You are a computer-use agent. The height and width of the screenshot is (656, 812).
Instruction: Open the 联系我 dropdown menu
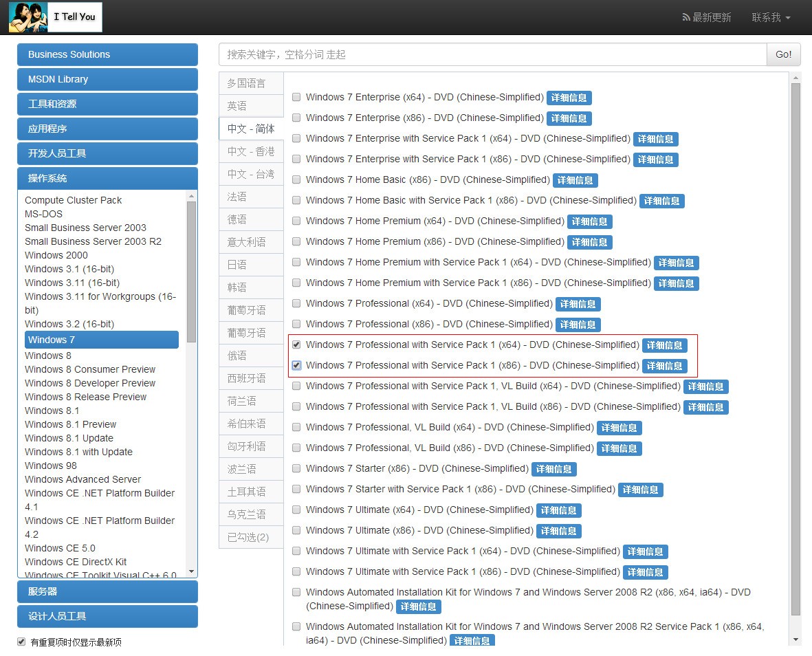(771, 17)
